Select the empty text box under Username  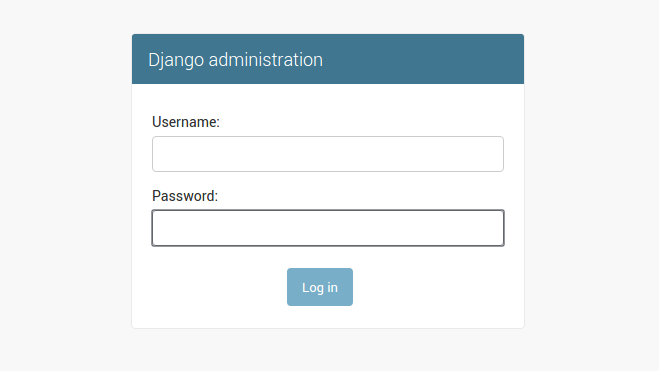[328, 154]
